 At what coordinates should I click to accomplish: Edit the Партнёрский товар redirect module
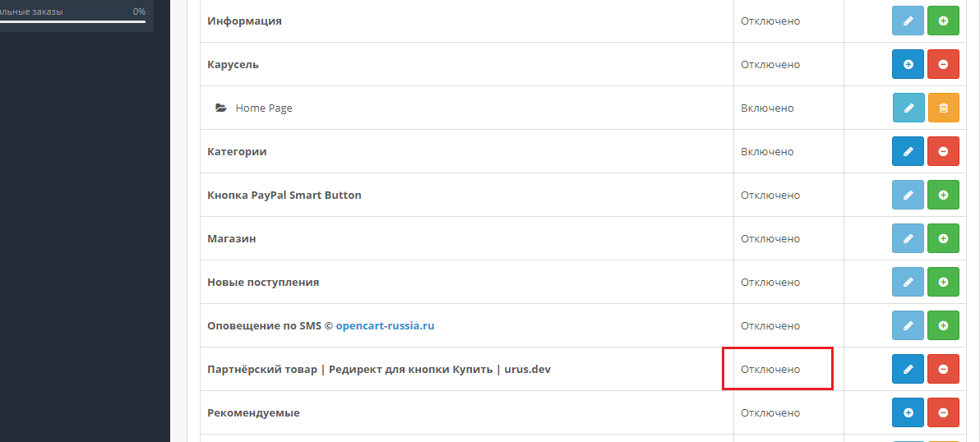(x=908, y=369)
